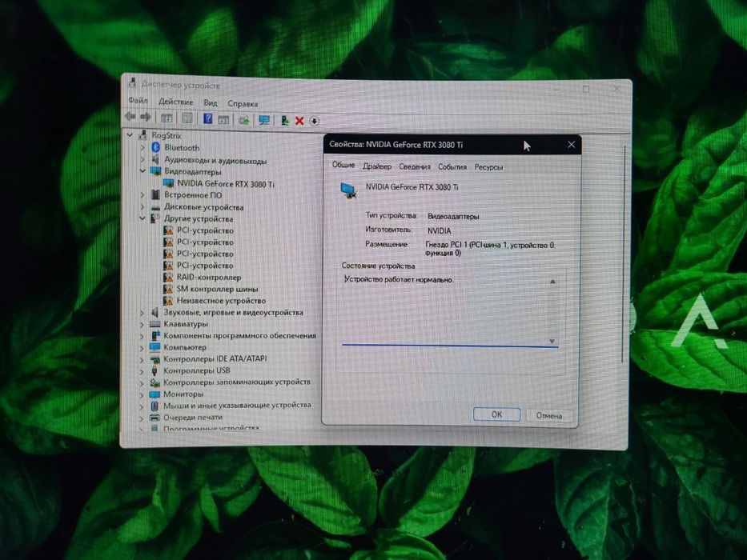Collapse the Другие устройства node
Image resolution: width=747 pixels, height=560 pixels.
(x=143, y=218)
